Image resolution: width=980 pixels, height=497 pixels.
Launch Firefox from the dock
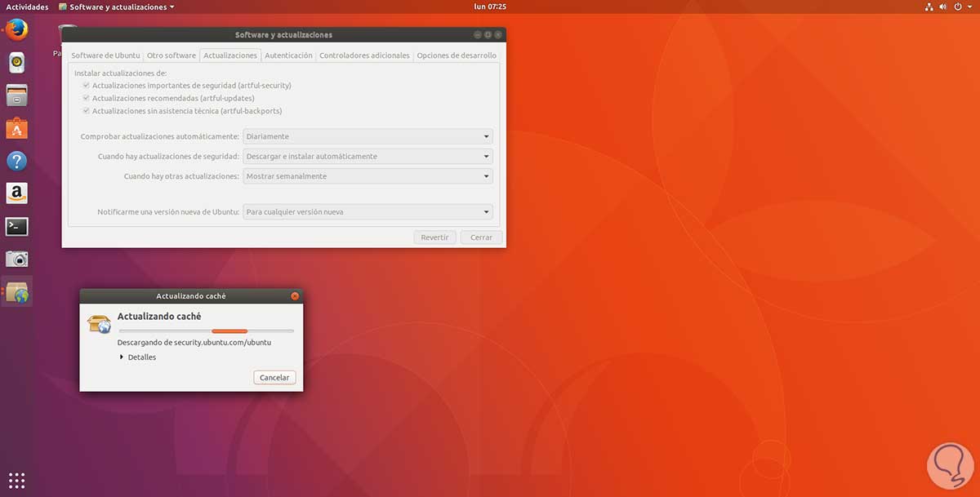click(x=16, y=29)
